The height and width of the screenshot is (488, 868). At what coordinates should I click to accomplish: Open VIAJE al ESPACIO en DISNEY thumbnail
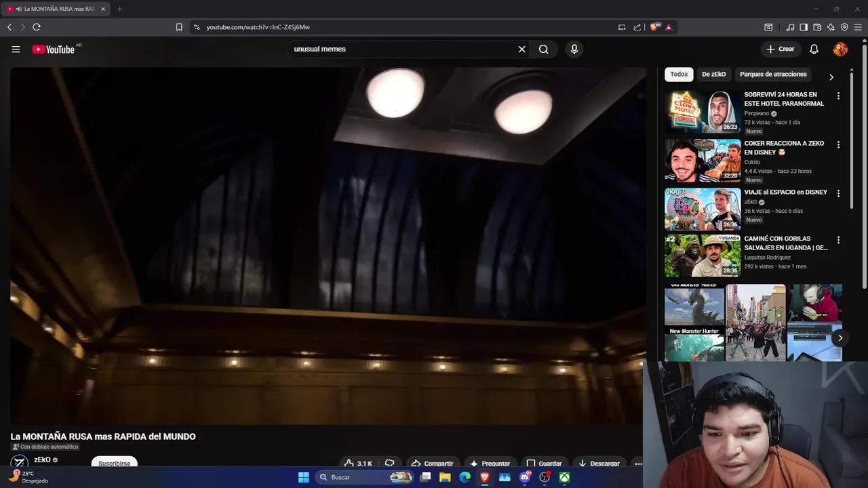click(703, 209)
